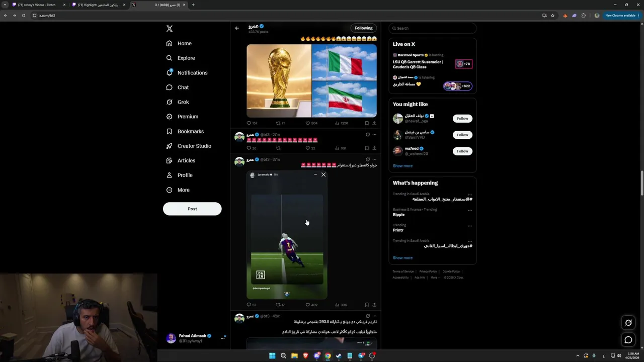Open Chat in the sidebar

pos(177,87)
